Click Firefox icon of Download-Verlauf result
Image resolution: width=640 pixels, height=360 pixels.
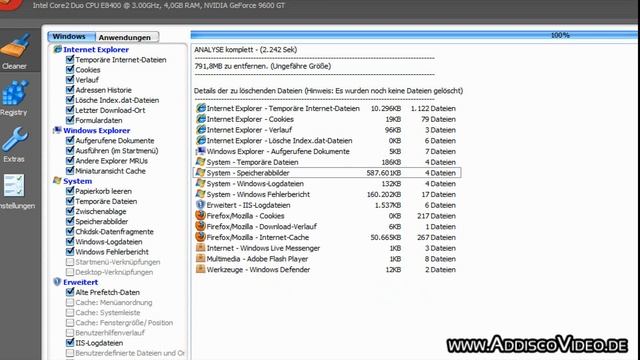point(200,226)
